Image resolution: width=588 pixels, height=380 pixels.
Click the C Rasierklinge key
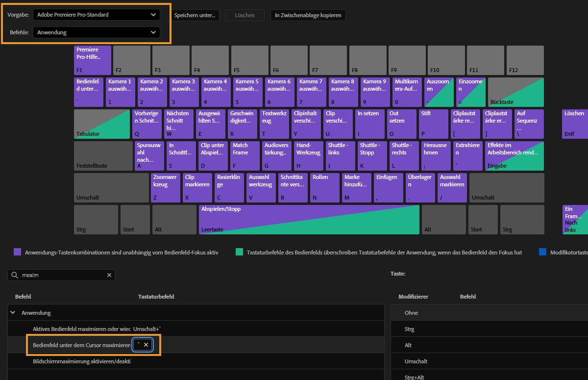(229, 187)
